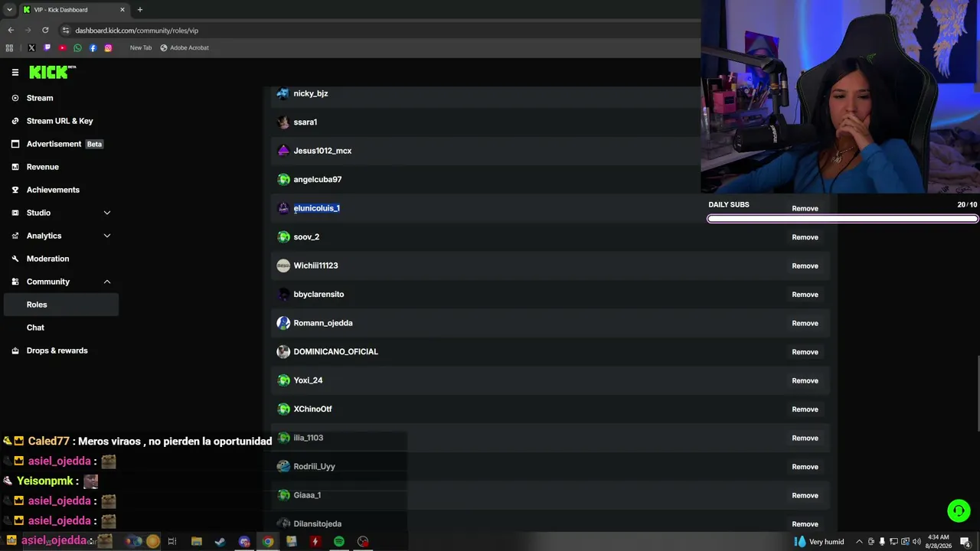Open the YouTube bookmark
The height and width of the screenshot is (551, 980).
point(62,48)
